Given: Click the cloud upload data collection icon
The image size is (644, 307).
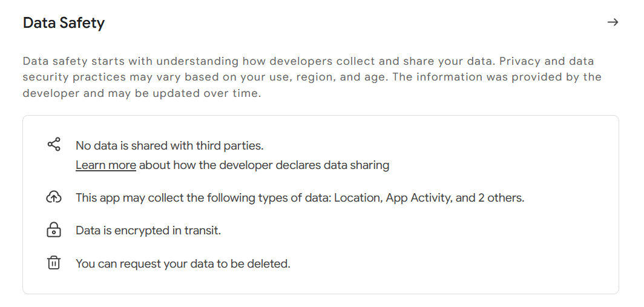Looking at the screenshot, I should 54,197.
